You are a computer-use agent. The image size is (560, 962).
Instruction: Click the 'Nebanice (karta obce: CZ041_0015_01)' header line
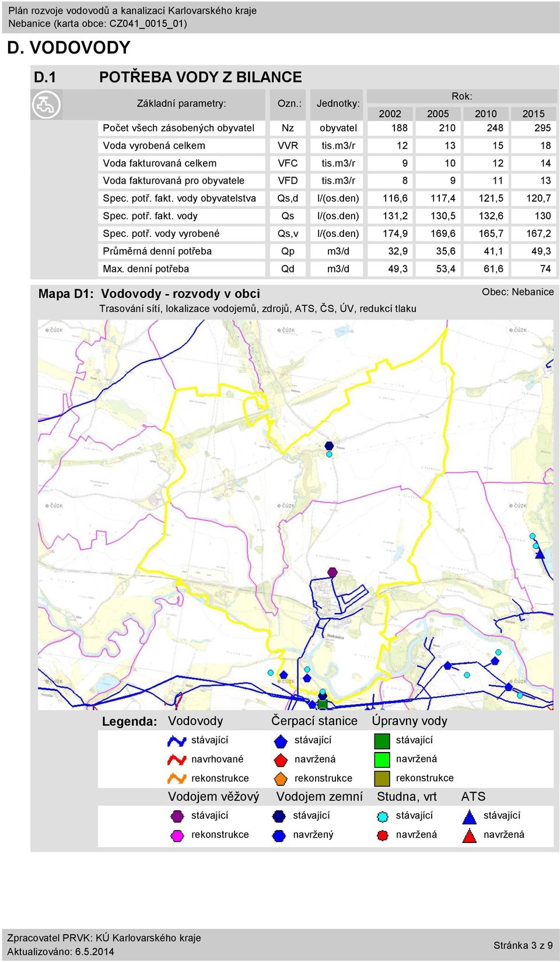pos(97,24)
